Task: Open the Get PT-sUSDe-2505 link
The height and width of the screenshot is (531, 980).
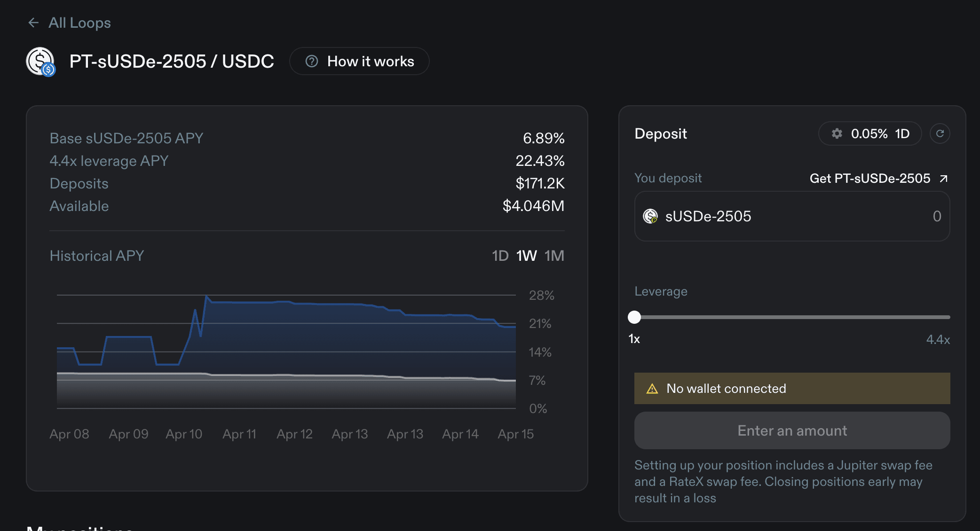Action: coord(869,179)
